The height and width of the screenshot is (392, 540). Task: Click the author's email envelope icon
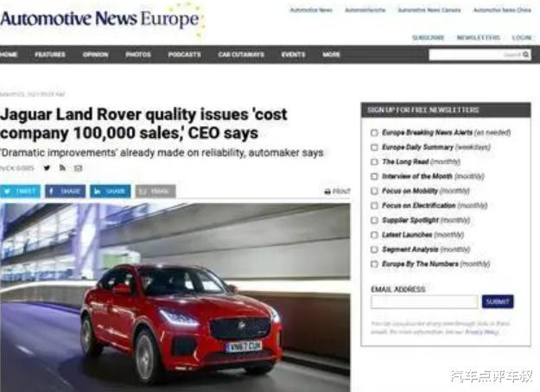(x=78, y=168)
